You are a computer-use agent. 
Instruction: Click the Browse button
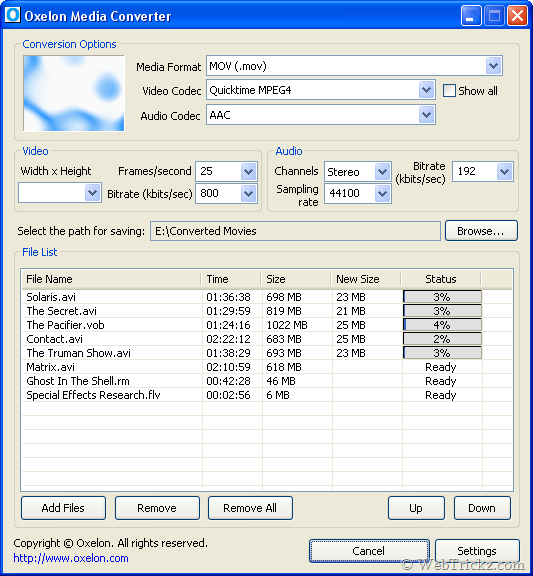click(481, 231)
